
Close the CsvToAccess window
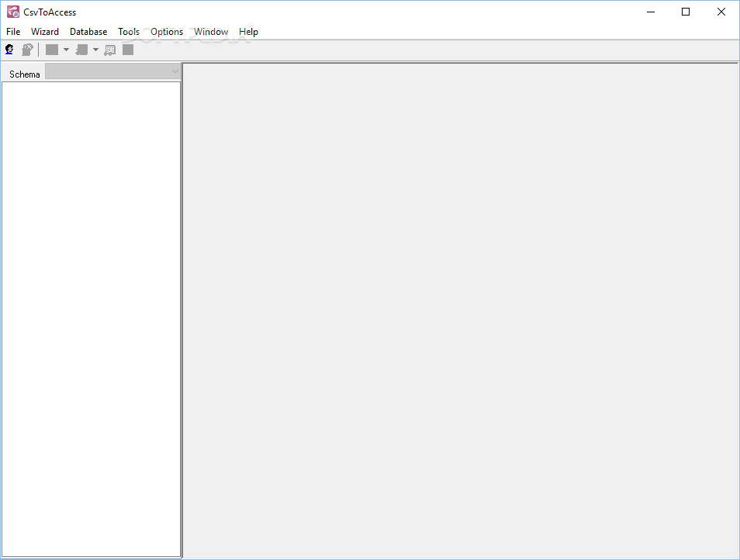coord(721,12)
